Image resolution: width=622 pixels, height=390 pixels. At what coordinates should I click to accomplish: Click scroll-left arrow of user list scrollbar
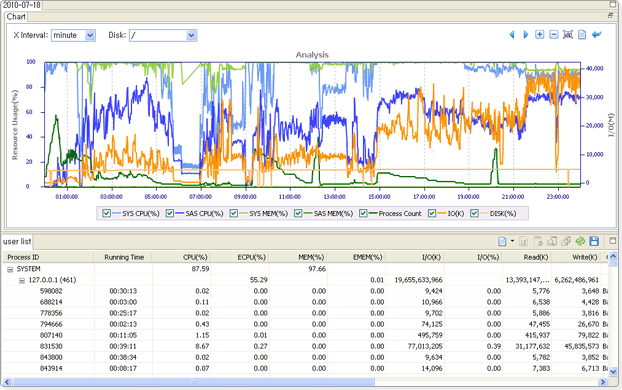(7, 382)
